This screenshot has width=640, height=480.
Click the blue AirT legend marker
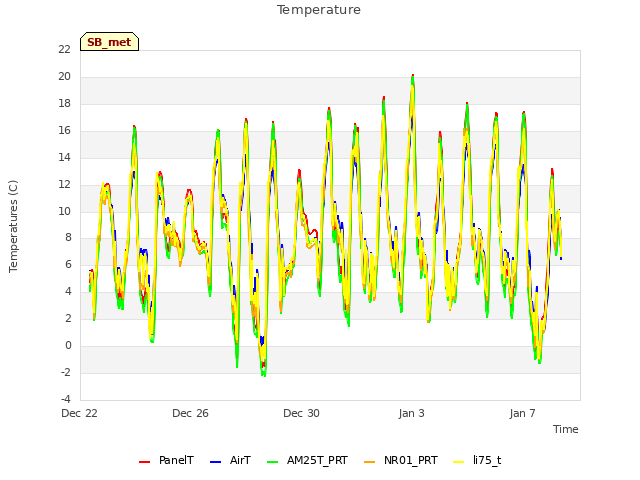(x=216, y=462)
